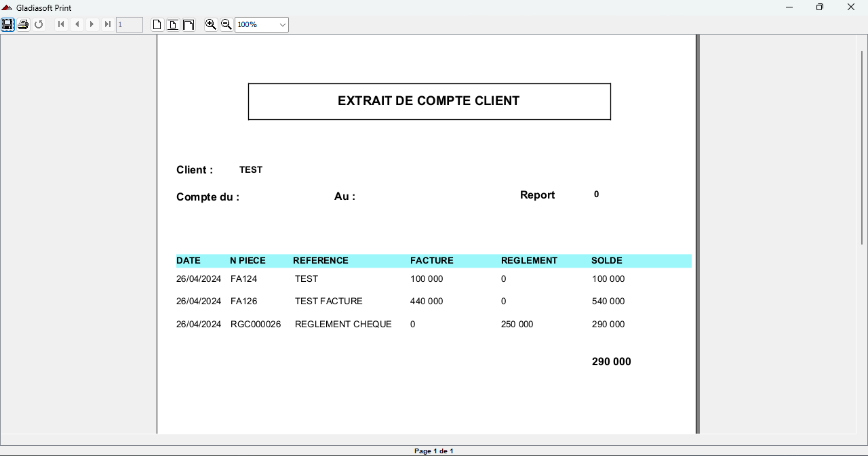Viewport: 868px width, 456px height.
Task: Zoom in on the preview
Action: 210,24
